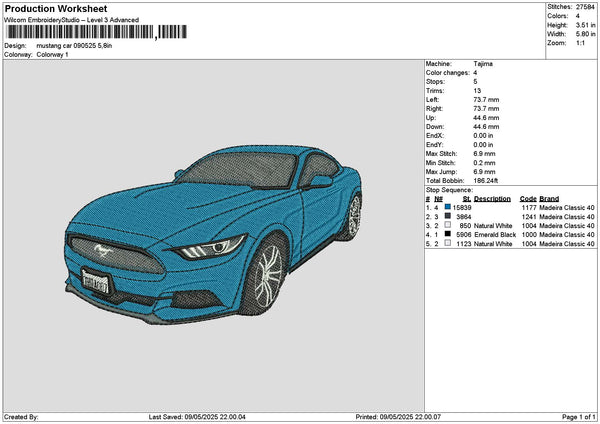Click the Stitches count 27584
This screenshot has height=424, width=600.
point(586,7)
